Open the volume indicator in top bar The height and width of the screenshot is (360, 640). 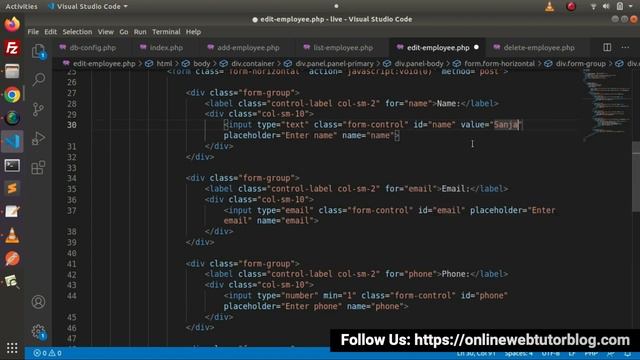click(x=606, y=6)
